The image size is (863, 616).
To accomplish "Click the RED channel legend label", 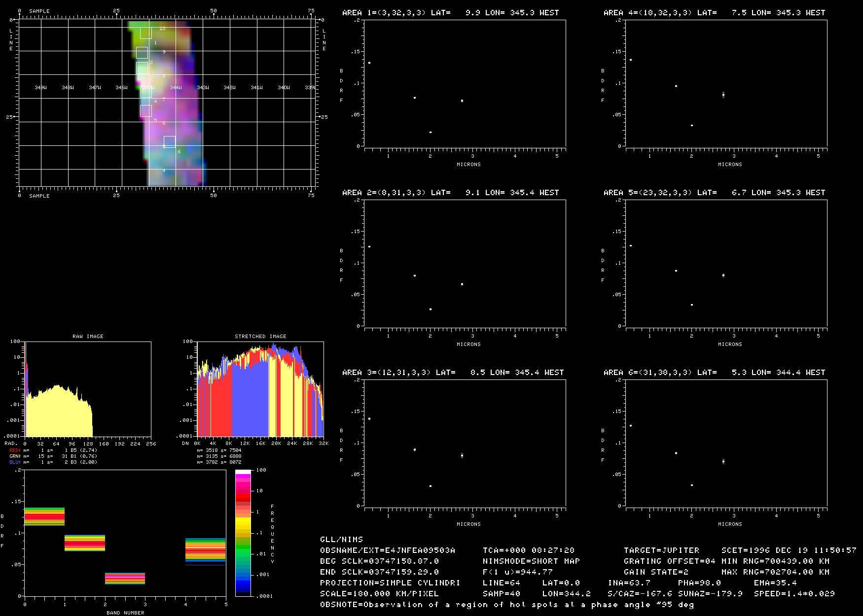I will (x=15, y=450).
